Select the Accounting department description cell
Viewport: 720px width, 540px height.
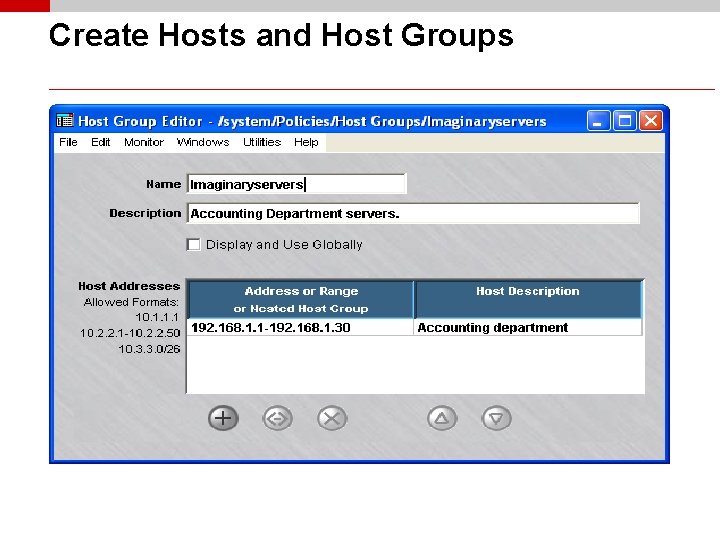(x=528, y=327)
